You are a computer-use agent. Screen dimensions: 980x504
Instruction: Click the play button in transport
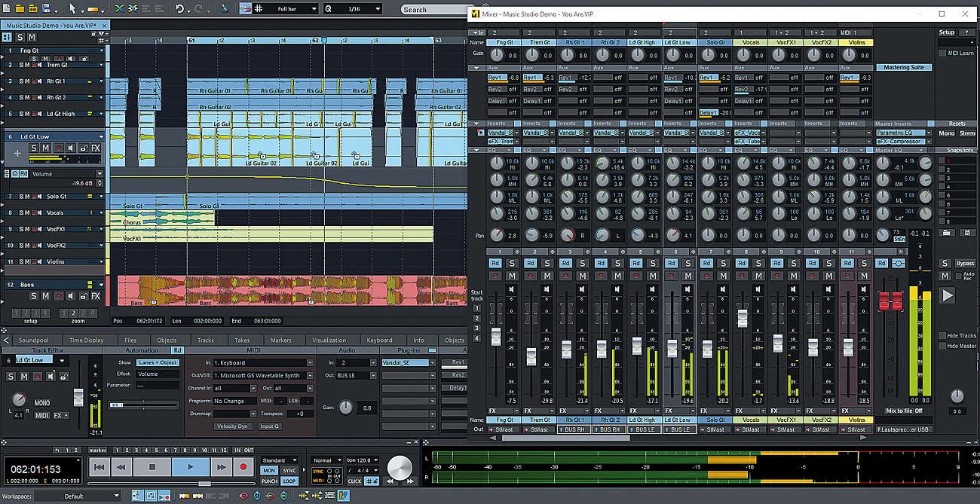click(191, 467)
